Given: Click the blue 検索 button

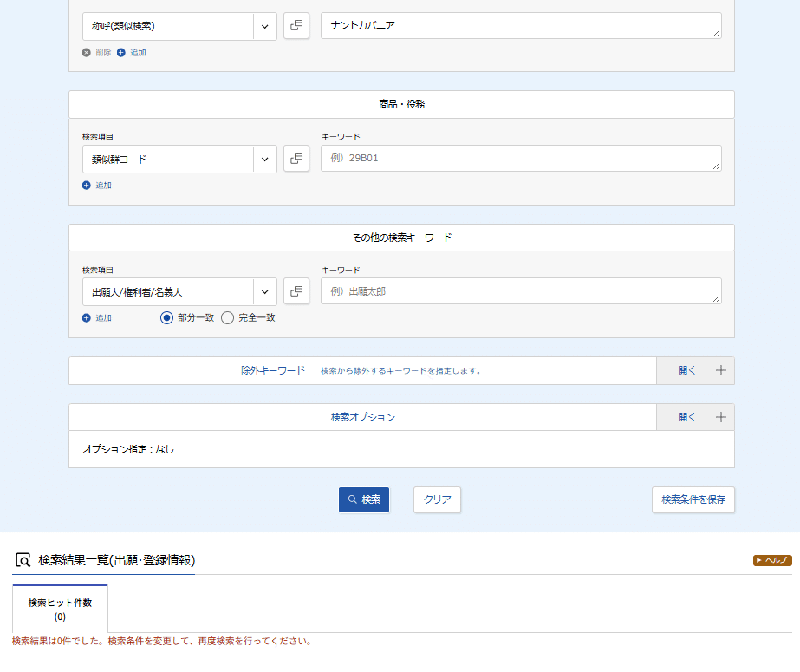Looking at the screenshot, I should 364,499.
